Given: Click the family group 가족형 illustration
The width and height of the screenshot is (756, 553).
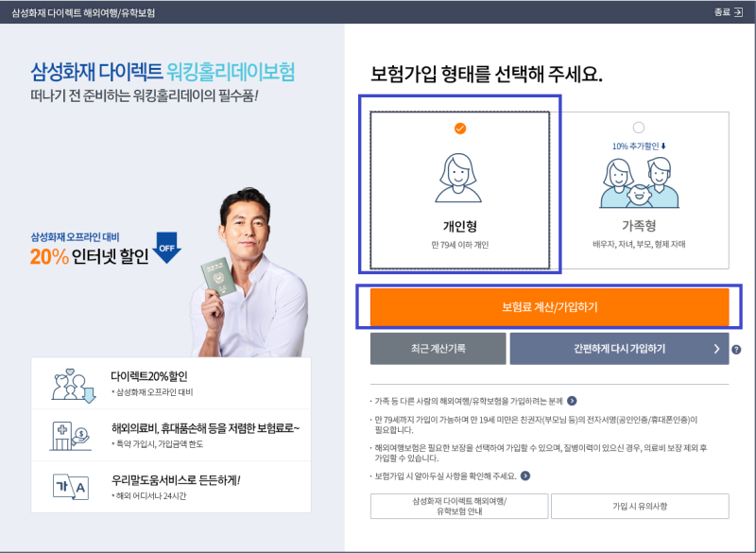Looking at the screenshot, I should pos(639,182).
